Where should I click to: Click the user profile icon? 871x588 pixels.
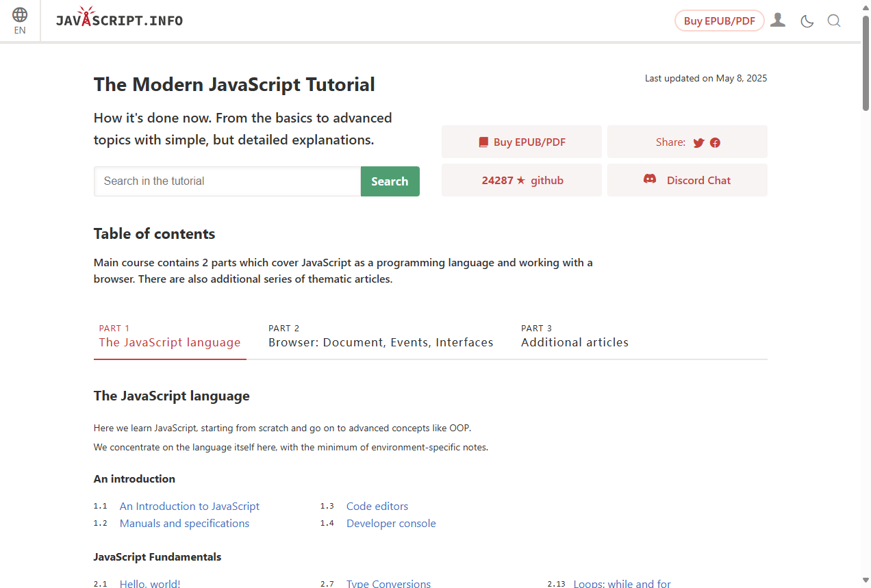pyautogui.click(x=778, y=21)
